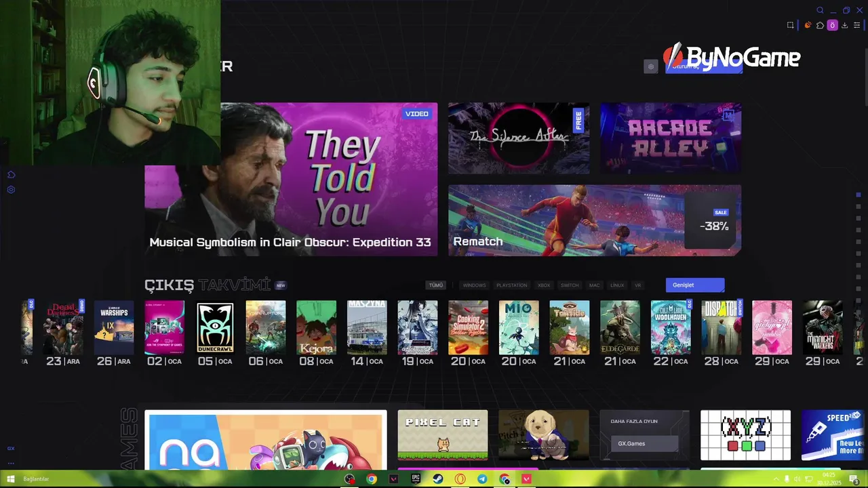Open the Pixel Cat game tile
This screenshot has width=868, height=488.
443,435
